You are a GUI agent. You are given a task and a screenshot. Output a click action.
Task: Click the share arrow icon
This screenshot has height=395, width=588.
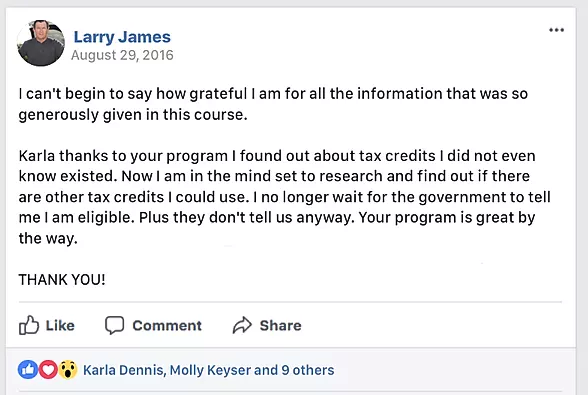242,325
